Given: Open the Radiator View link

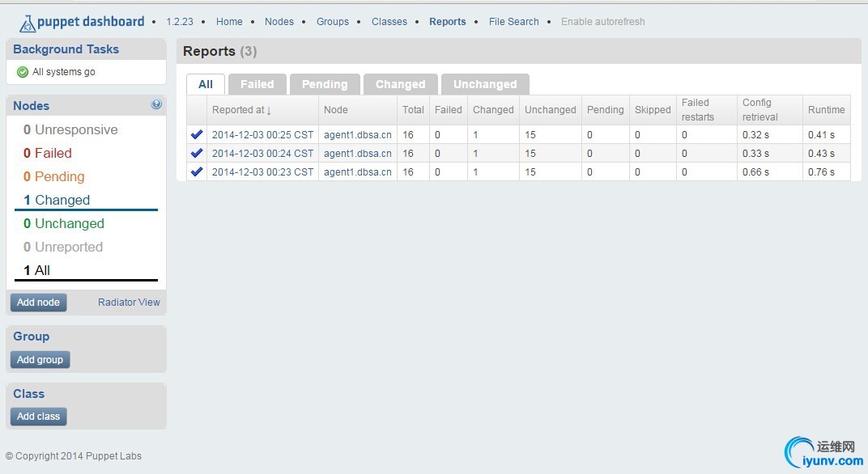Looking at the screenshot, I should [x=129, y=303].
